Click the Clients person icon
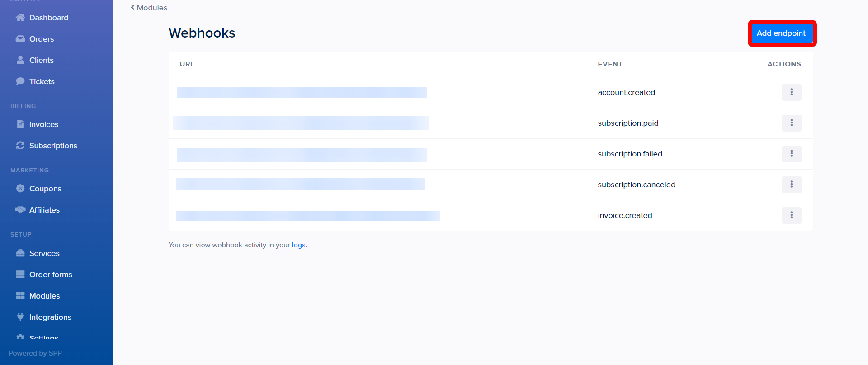The width and height of the screenshot is (868, 365). 20,60
